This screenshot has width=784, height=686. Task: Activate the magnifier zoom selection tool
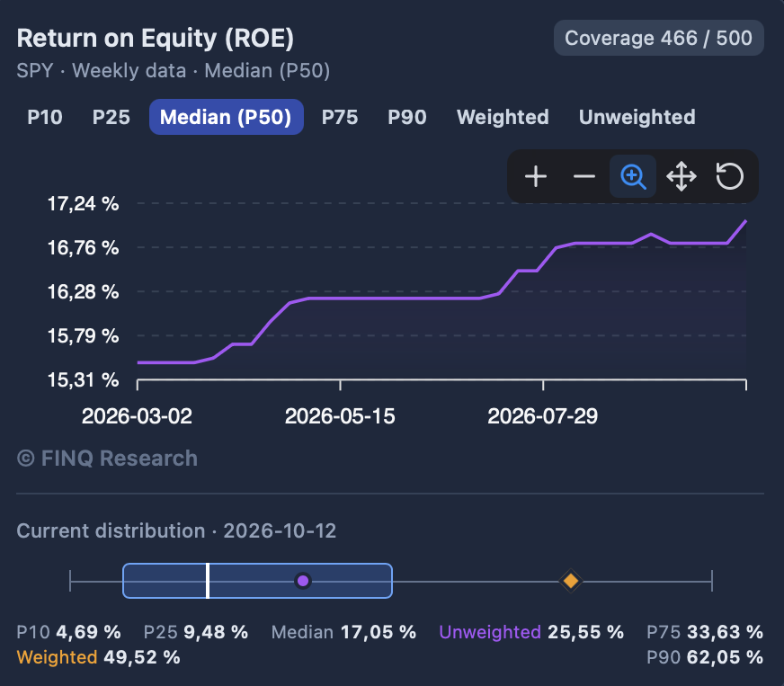pos(633,176)
